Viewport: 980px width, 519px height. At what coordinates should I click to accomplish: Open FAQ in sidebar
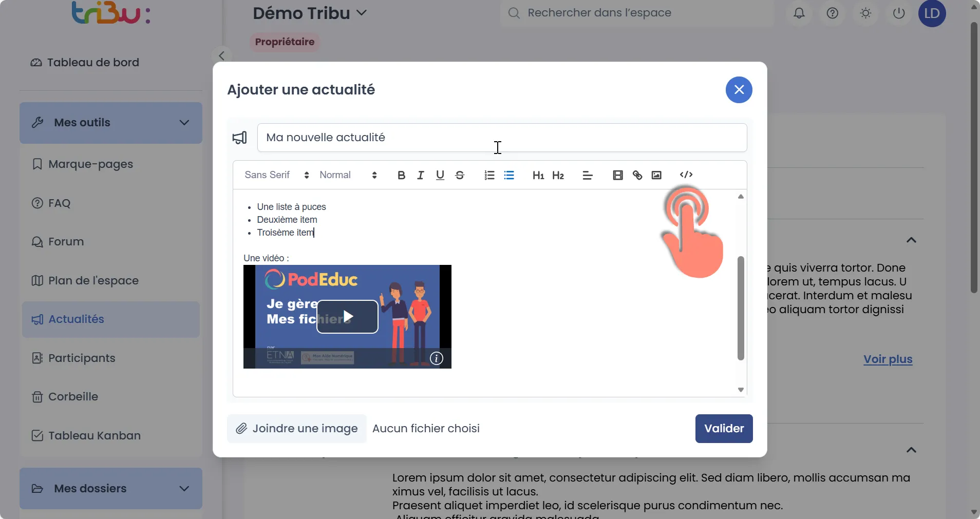[x=51, y=203]
